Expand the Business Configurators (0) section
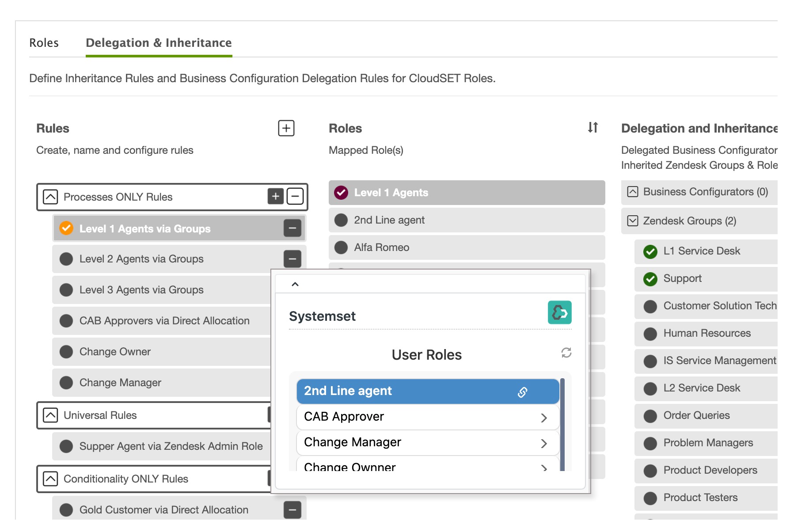The image size is (790, 532). tap(633, 192)
